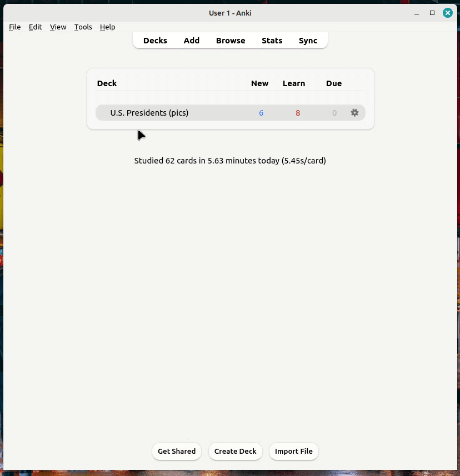Select the U.S. Presidents (pics) deck
Viewport: 460px width, 476px height.
point(149,113)
